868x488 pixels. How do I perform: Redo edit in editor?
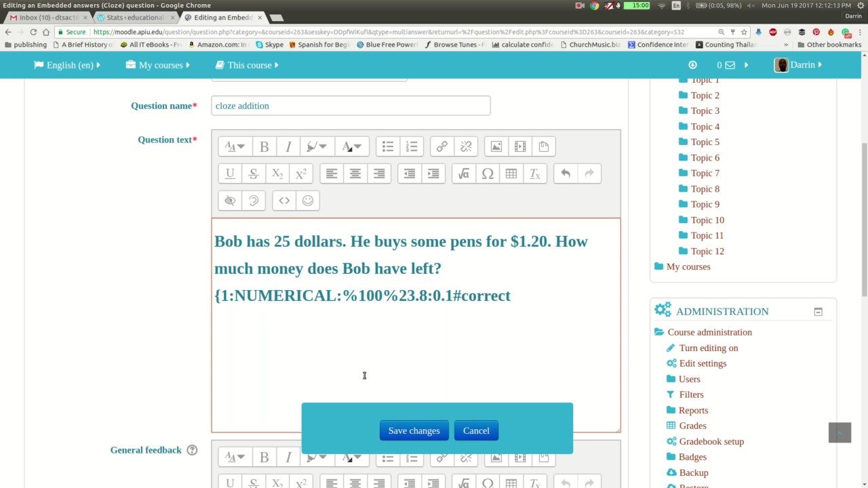(589, 174)
